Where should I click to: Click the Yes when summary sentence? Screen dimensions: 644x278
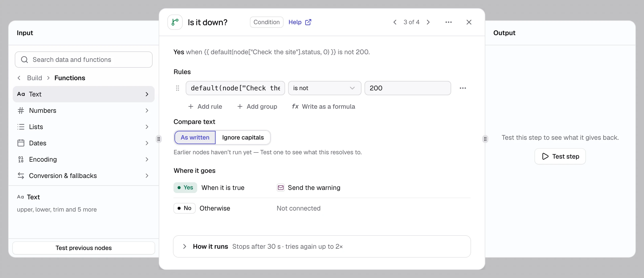[x=272, y=52]
